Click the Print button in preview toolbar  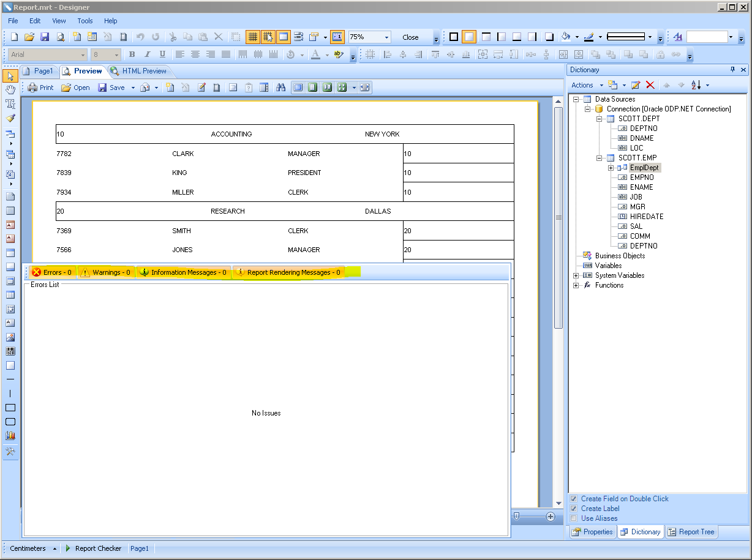coord(40,88)
